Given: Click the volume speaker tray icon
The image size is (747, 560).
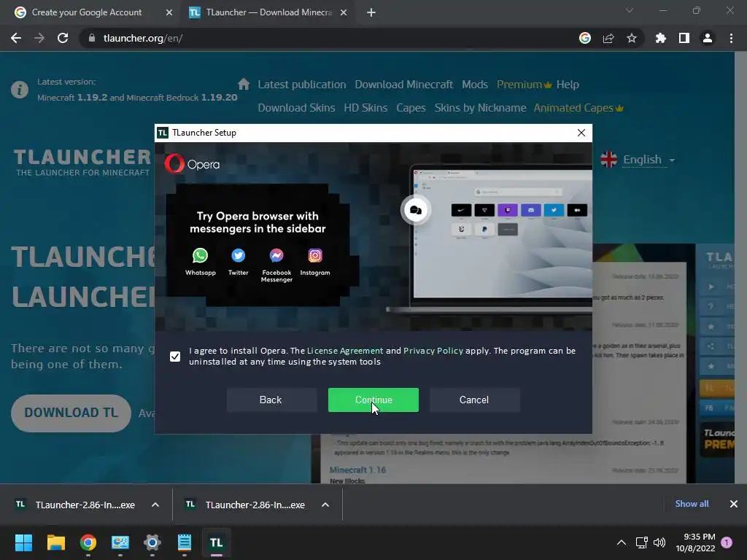Looking at the screenshot, I should pyautogui.click(x=659, y=542).
